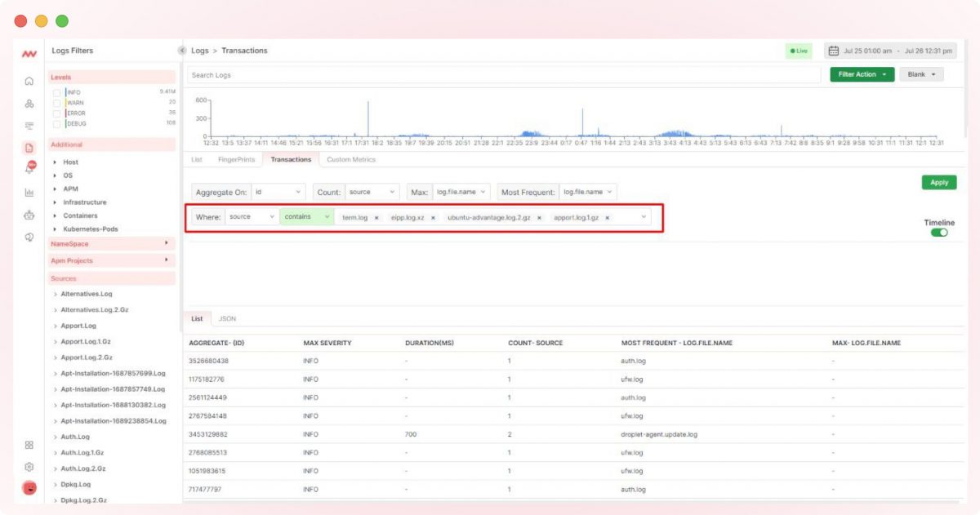This screenshot has width=980, height=515.
Task: Click the Apply button
Action: pyautogui.click(x=939, y=183)
